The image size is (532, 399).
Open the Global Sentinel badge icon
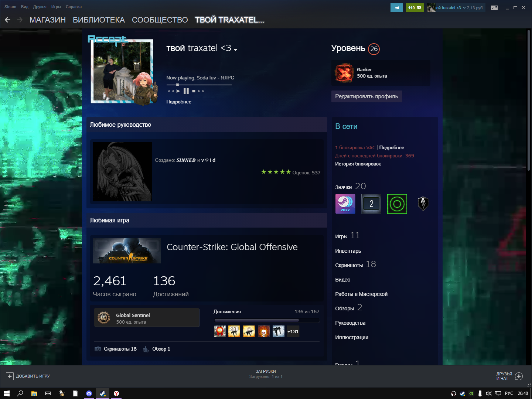104,318
